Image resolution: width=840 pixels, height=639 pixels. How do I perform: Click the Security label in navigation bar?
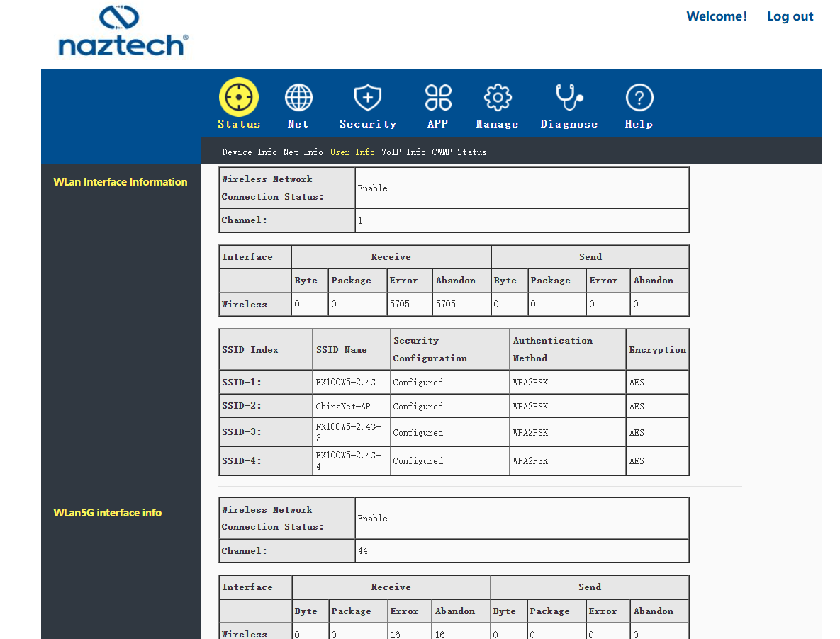368,124
